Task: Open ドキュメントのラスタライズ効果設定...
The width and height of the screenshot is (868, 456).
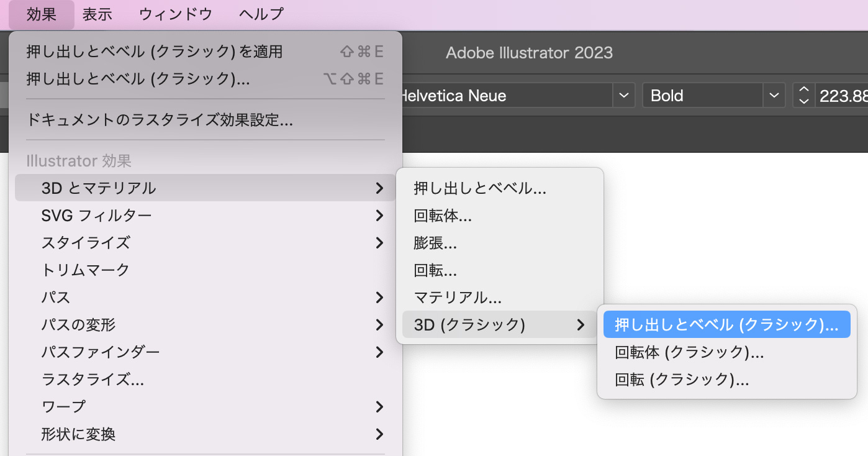Action: [x=206, y=120]
